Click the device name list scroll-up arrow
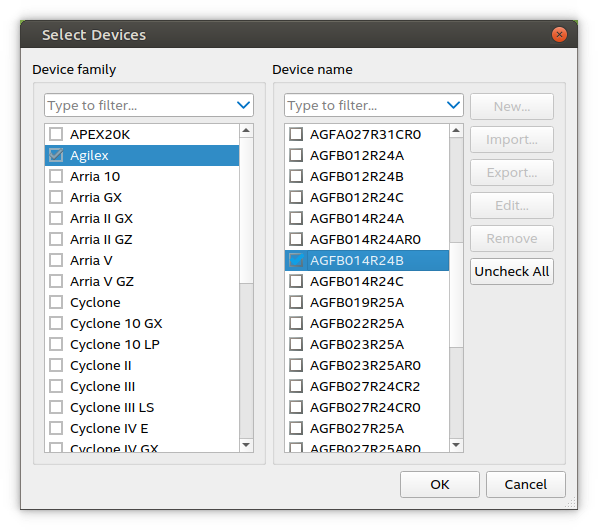598x530 pixels. 456,131
